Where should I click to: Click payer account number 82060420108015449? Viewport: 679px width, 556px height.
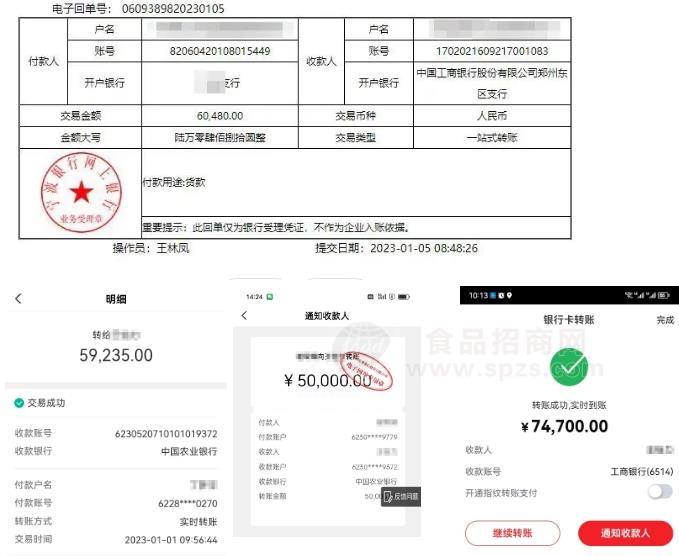point(219,51)
